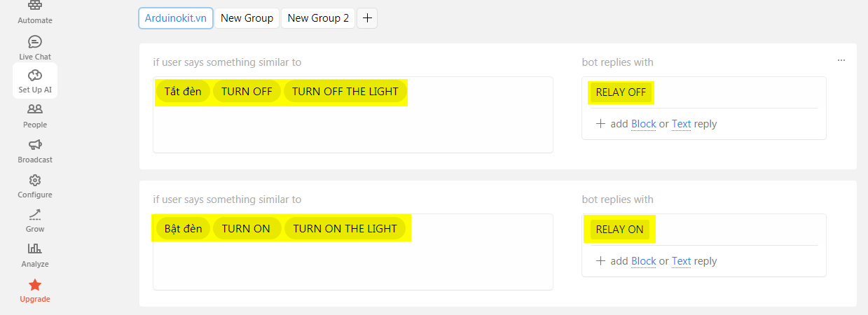Open the three-dots rule options menu
This screenshot has width=868, height=315.
click(x=841, y=60)
